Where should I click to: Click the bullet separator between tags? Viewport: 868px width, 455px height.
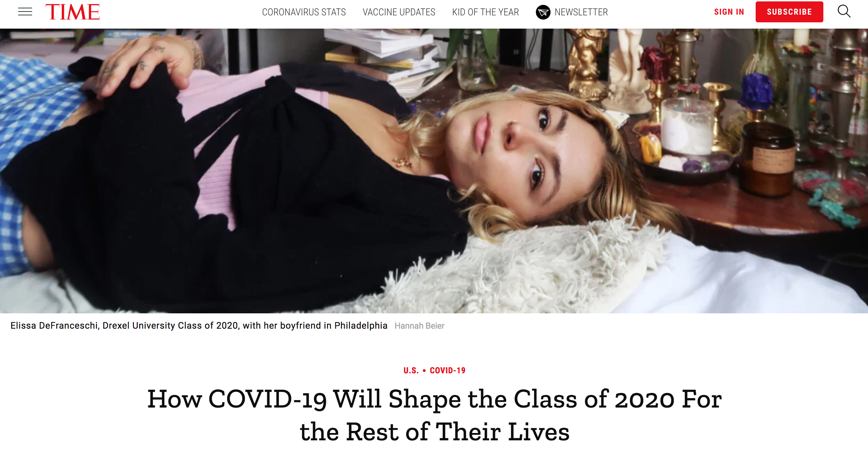[x=424, y=371]
